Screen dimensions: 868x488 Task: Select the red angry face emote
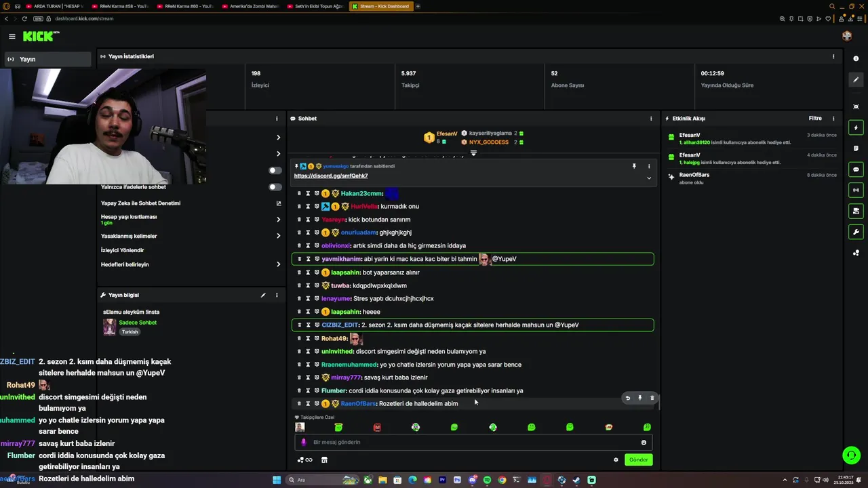tap(377, 427)
